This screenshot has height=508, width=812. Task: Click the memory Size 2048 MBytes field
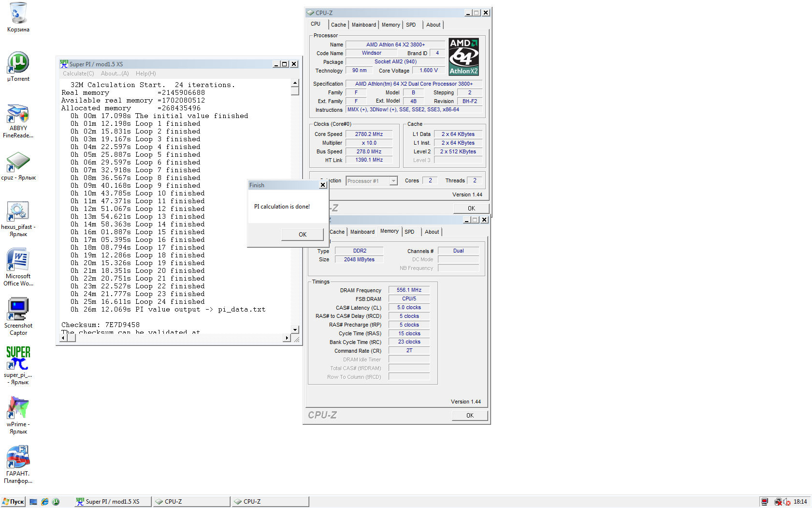pyautogui.click(x=359, y=259)
